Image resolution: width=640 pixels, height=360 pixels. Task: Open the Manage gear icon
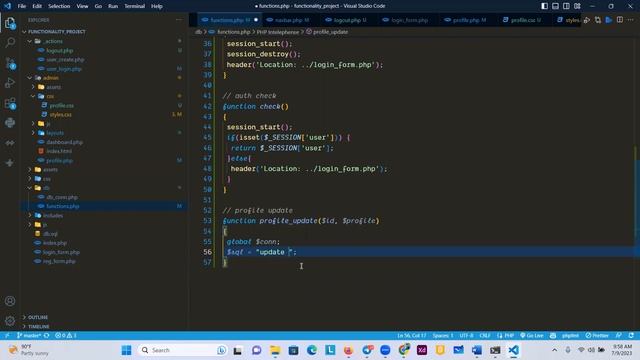(x=10, y=320)
